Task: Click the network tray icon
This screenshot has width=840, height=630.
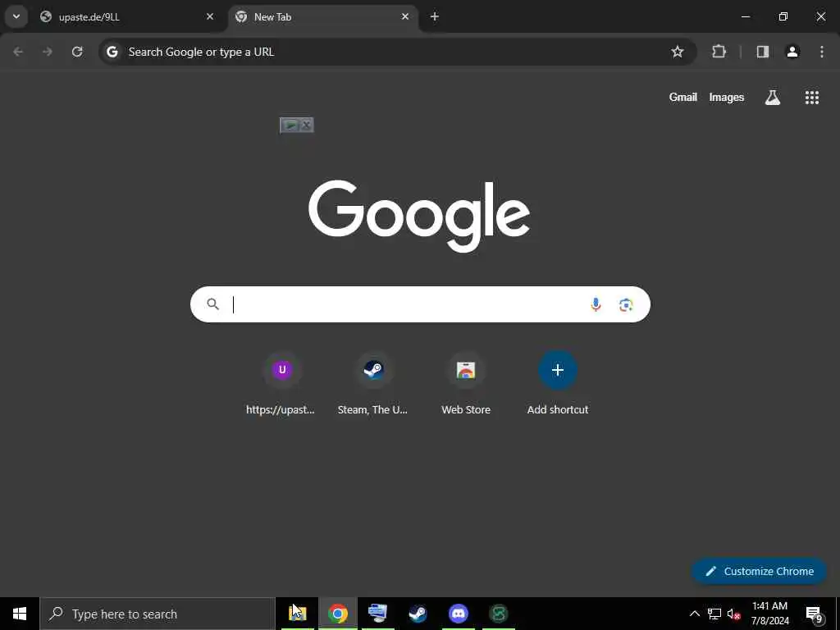Action: [x=714, y=614]
